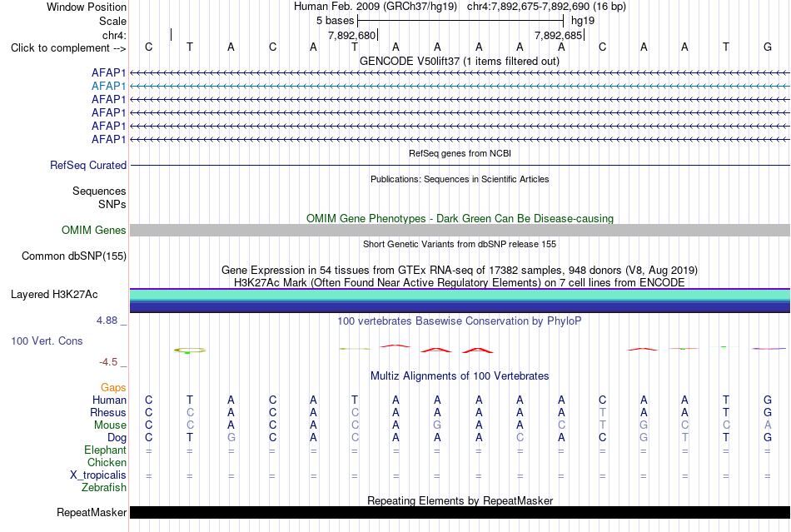
Task: Click the OMIM Genes track label
Action: pyautogui.click(x=94, y=230)
